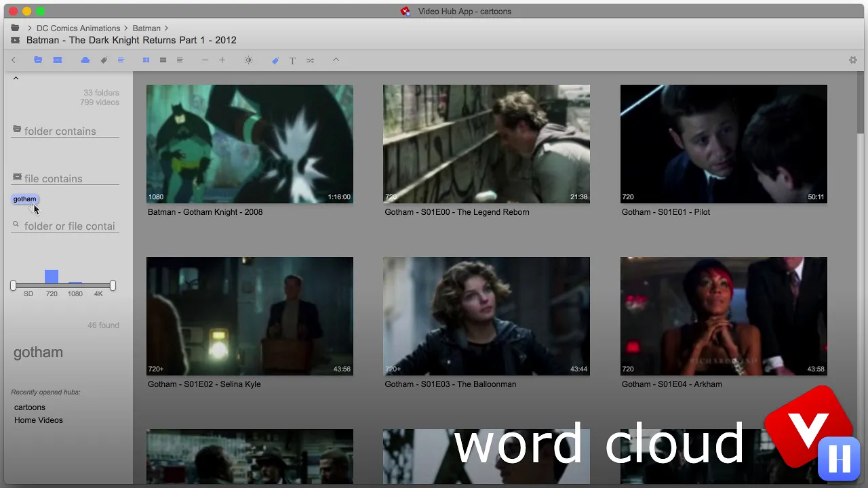Toggle the T font size icon
This screenshot has width=868, height=488.
click(x=292, y=61)
